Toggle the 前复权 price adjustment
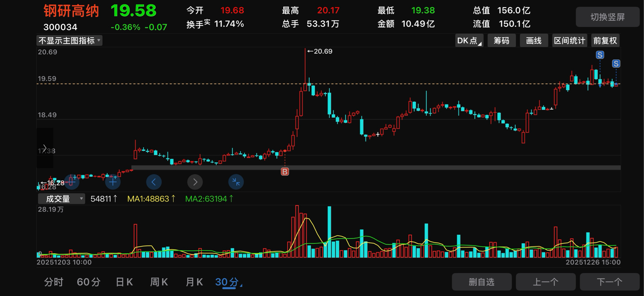The image size is (644, 296). click(605, 40)
